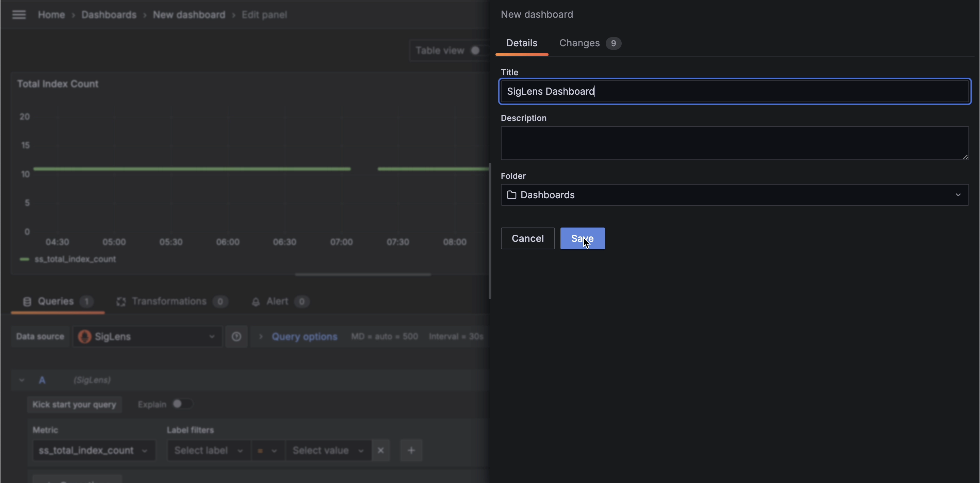Image resolution: width=980 pixels, height=483 pixels.
Task: Open the Dashboards breadcrumb link
Action: coord(109,15)
